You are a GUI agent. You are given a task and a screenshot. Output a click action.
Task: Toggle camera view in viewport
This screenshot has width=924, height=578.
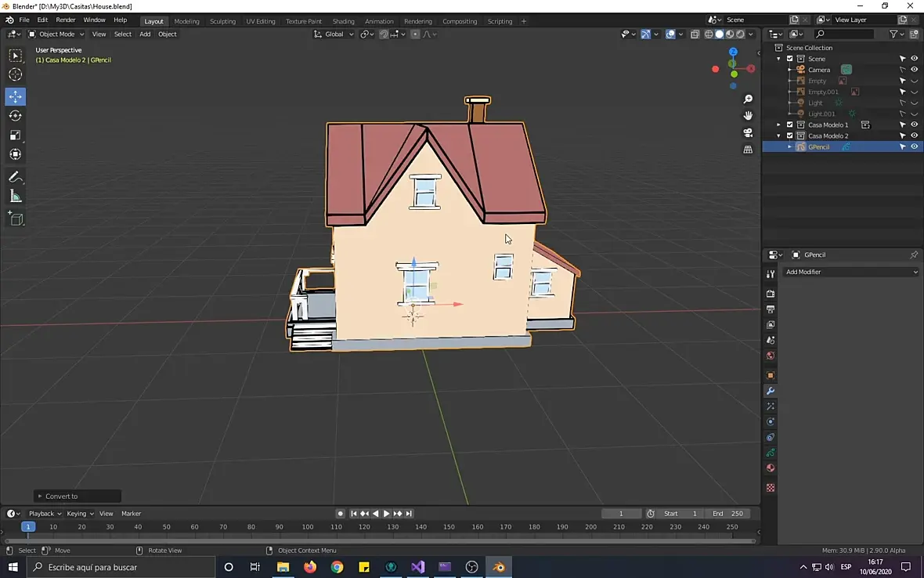click(x=748, y=132)
